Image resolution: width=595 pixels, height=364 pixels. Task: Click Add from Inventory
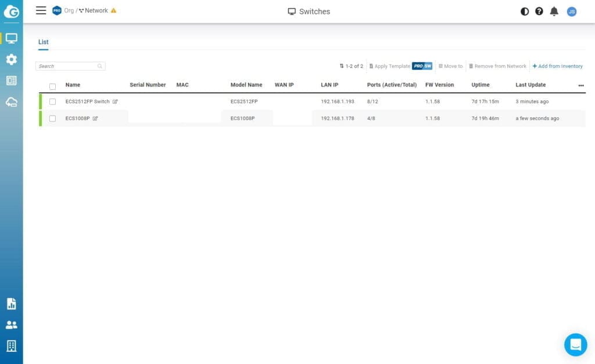(x=557, y=66)
